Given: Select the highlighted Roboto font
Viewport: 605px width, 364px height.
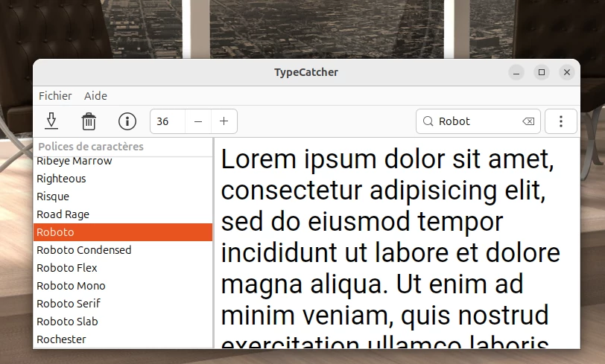Looking at the screenshot, I should pos(123,232).
